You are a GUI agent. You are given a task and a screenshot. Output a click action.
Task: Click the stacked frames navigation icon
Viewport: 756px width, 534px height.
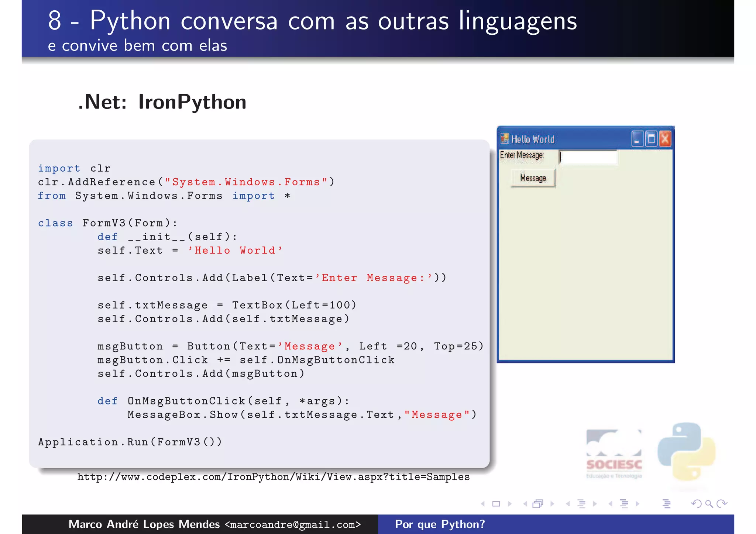[538, 504]
